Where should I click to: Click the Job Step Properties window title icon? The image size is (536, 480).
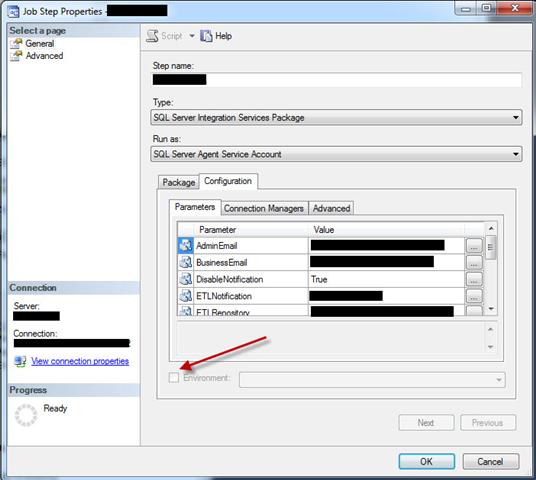pyautogui.click(x=14, y=12)
